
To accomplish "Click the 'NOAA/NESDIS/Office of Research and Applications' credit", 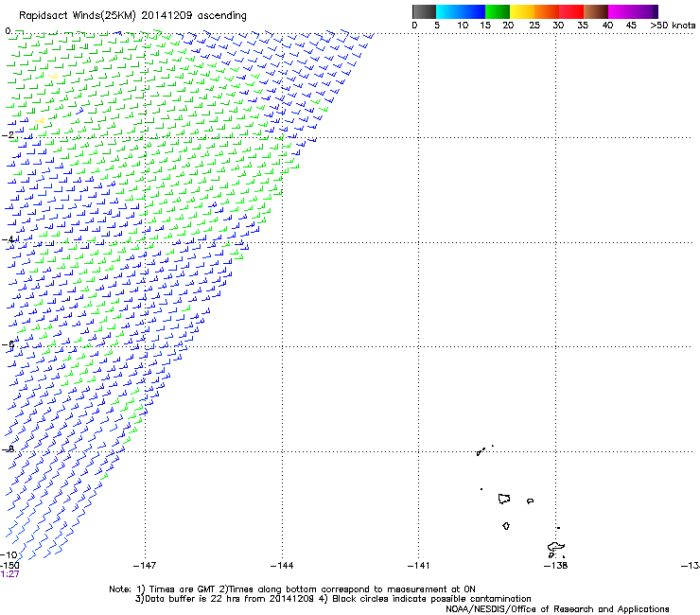I will pos(557,609).
